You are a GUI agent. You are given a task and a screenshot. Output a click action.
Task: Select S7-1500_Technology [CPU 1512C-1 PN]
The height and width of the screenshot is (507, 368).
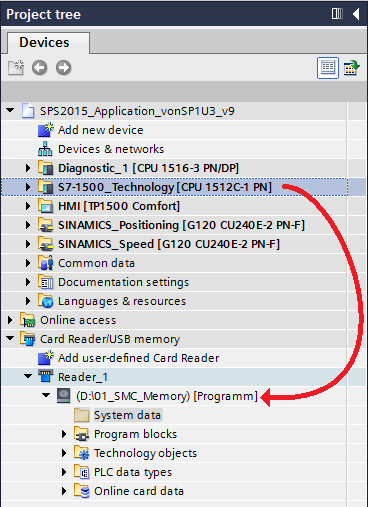[165, 187]
